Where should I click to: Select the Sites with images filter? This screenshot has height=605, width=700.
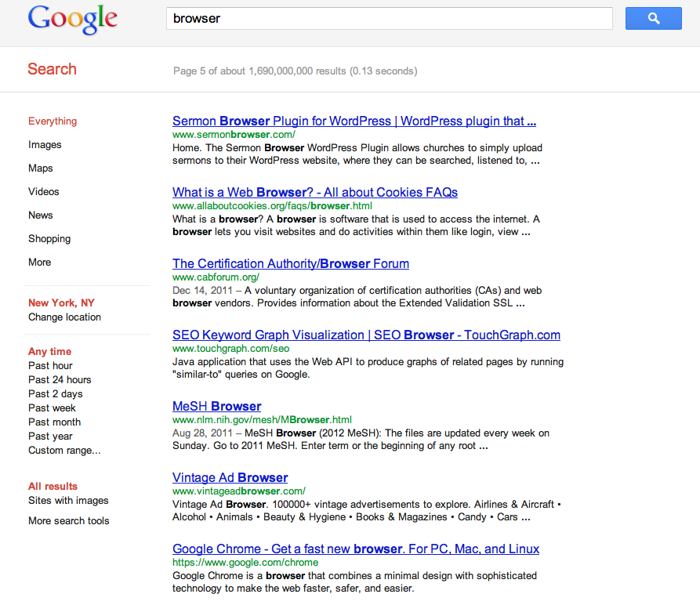(68, 501)
